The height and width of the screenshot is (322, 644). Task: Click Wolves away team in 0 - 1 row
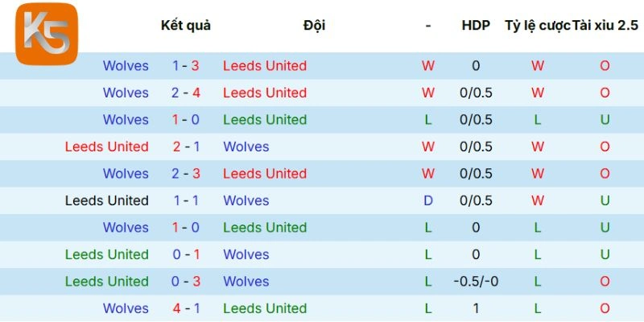coord(246,254)
